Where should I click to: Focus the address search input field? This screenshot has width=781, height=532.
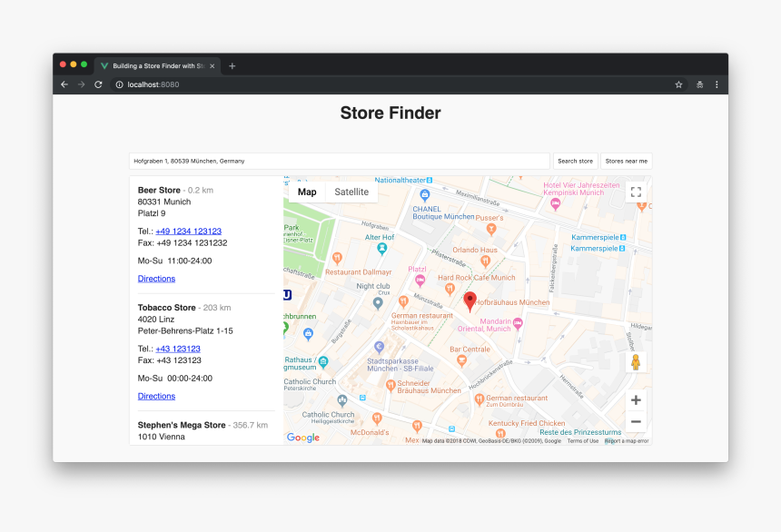[x=340, y=161]
